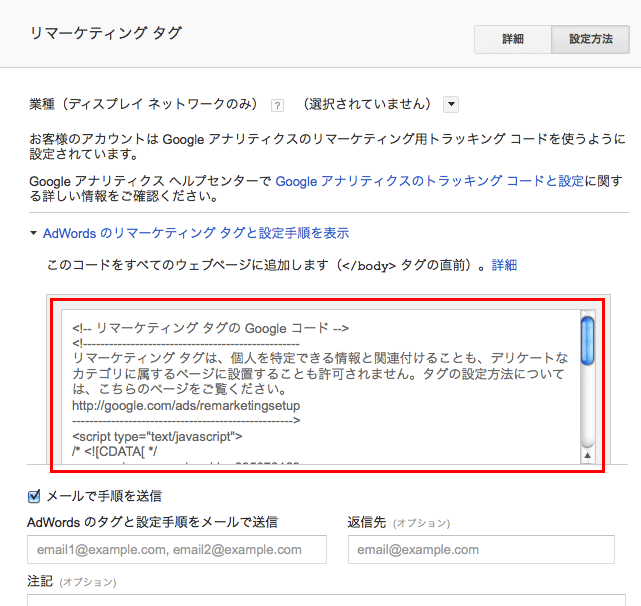
Task: Click inside the remarketing tag code text area
Action: tap(321, 386)
